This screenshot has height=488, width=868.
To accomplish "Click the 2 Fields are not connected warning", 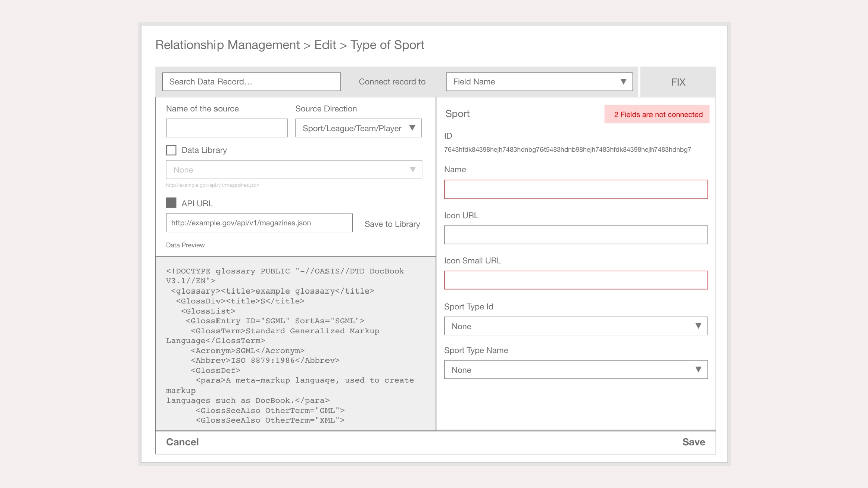I will coord(657,114).
